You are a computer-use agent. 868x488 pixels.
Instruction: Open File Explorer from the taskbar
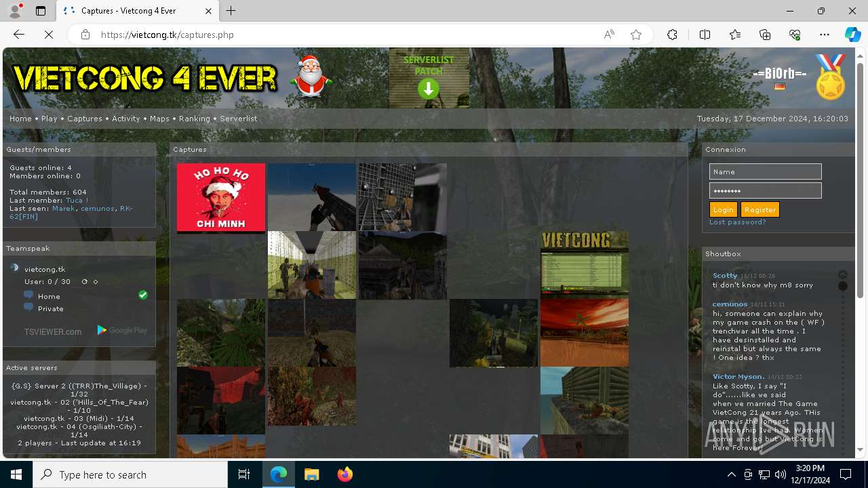311,474
